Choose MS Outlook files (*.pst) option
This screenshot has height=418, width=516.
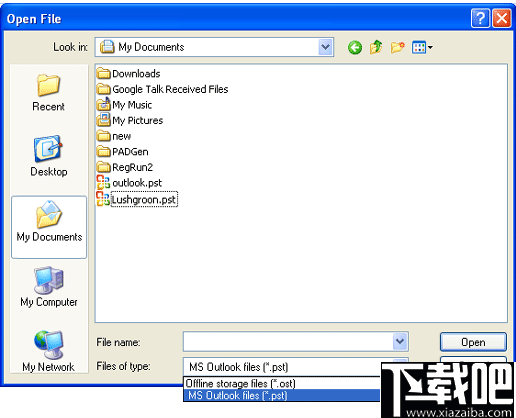click(x=282, y=395)
